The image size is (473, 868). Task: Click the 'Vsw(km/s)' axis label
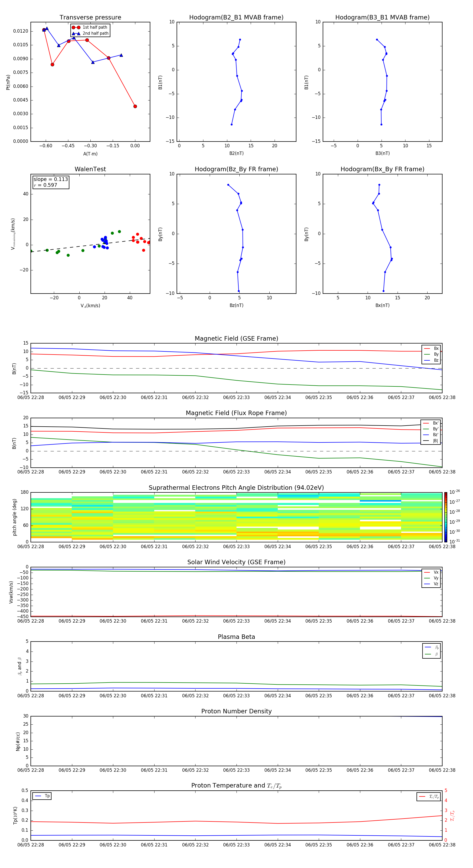11,592
